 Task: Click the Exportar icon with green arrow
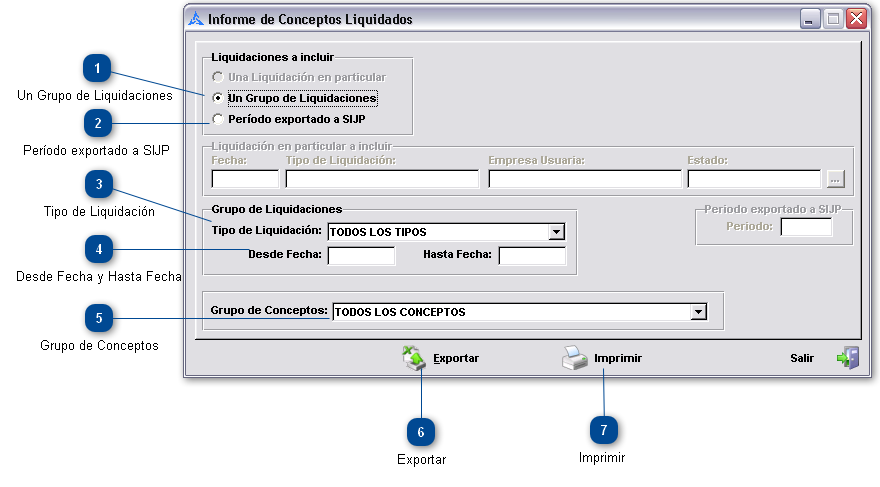point(414,358)
